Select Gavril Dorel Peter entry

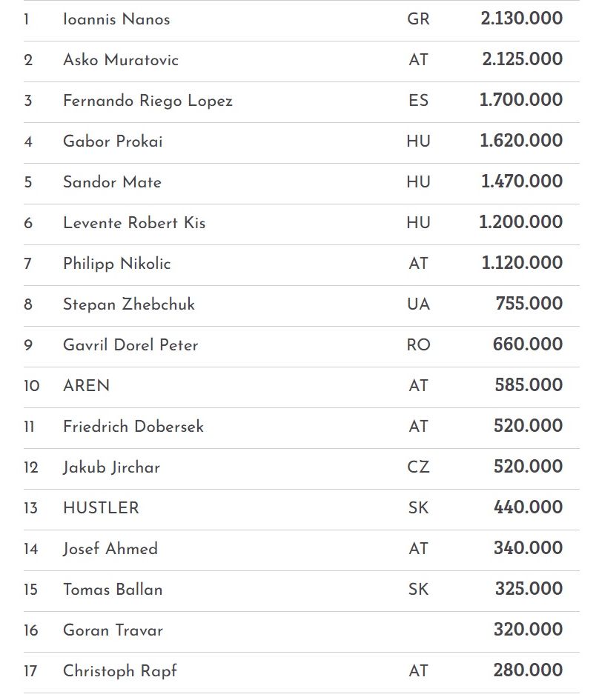coord(130,345)
